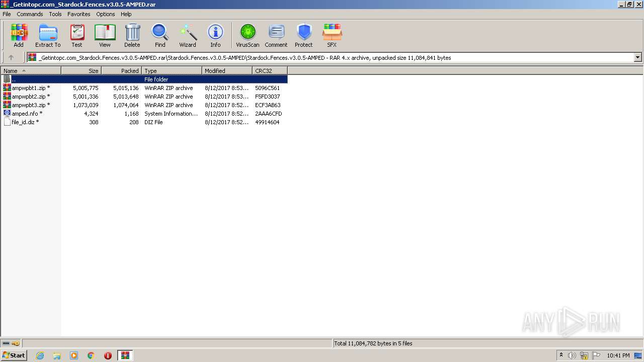Image resolution: width=644 pixels, height=362 pixels.
Task: Click 'DIZ File' type cell
Action: [153, 122]
